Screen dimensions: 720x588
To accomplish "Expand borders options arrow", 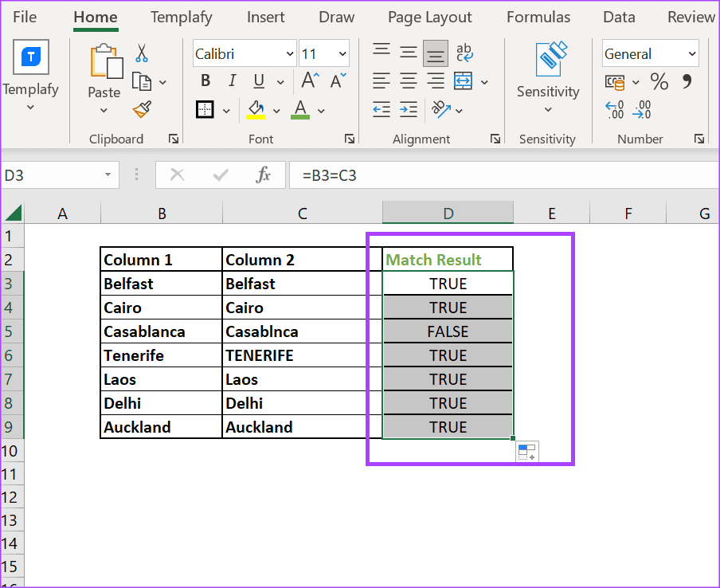I will pos(226,111).
